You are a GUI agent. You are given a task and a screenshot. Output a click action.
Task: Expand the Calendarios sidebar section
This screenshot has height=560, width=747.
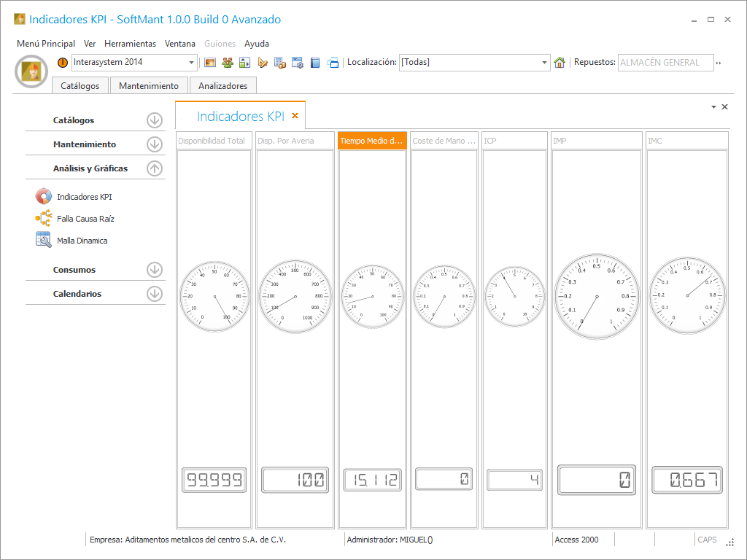[154, 294]
